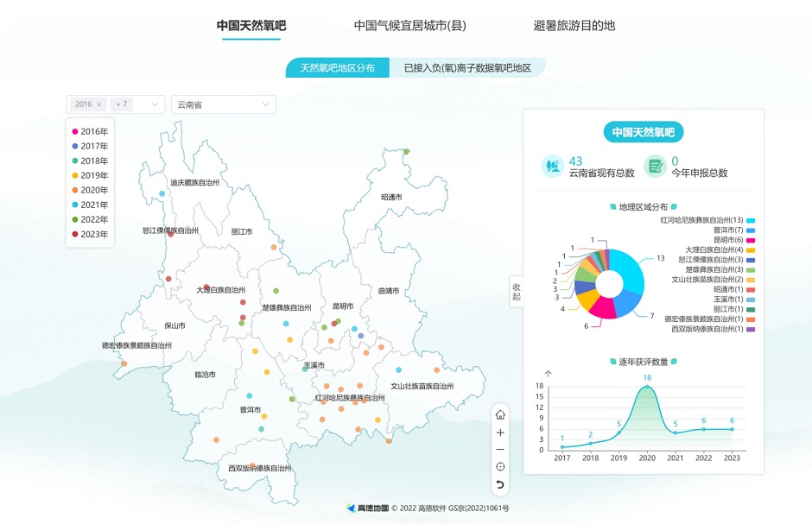Toggle 普洱市 legend entry in pie chart

tap(751, 230)
